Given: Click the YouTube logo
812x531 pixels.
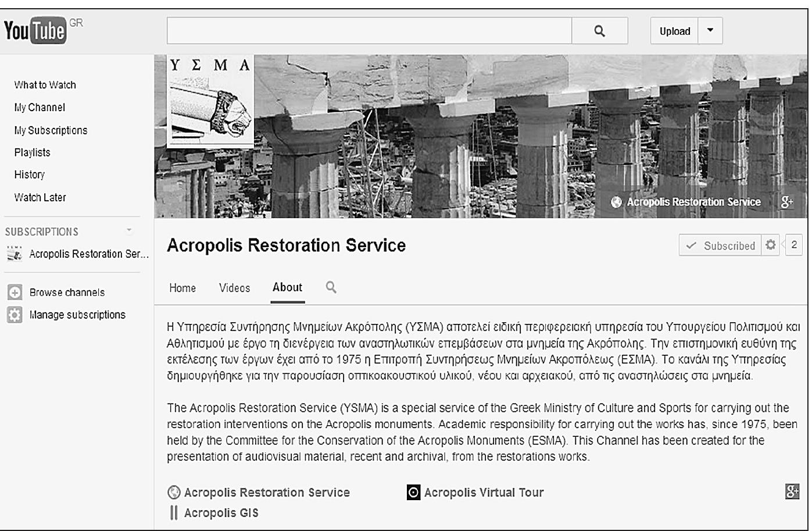Looking at the screenshot, I should click(35, 31).
